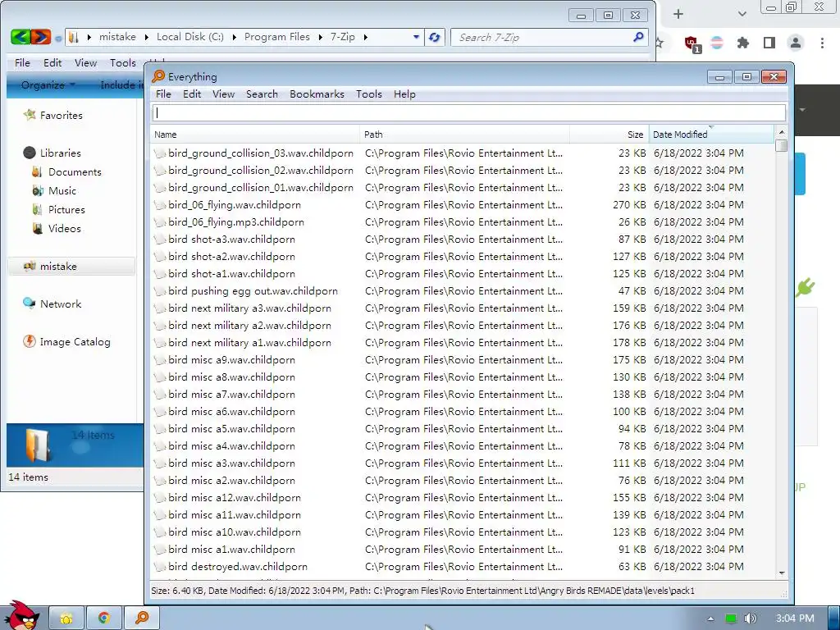Open Chrome profile avatar
Viewport: 840px width, 630px height.
pos(796,43)
